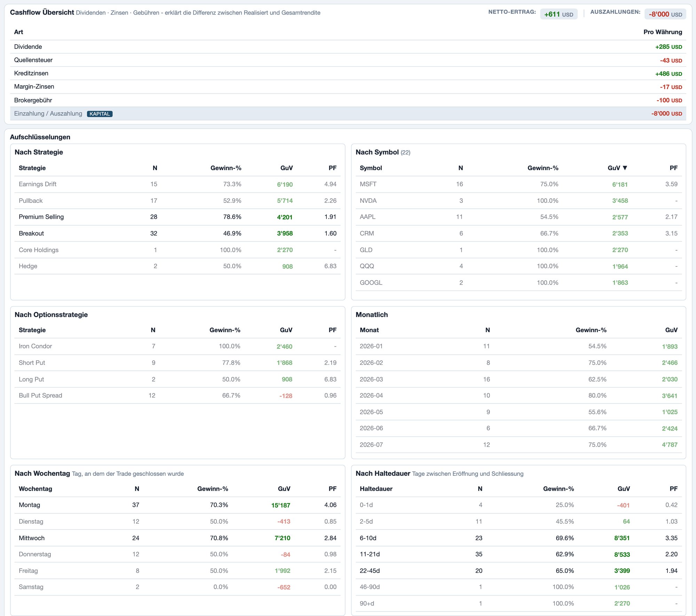Sort Nach Wochentag table by Wochentag header

35,489
